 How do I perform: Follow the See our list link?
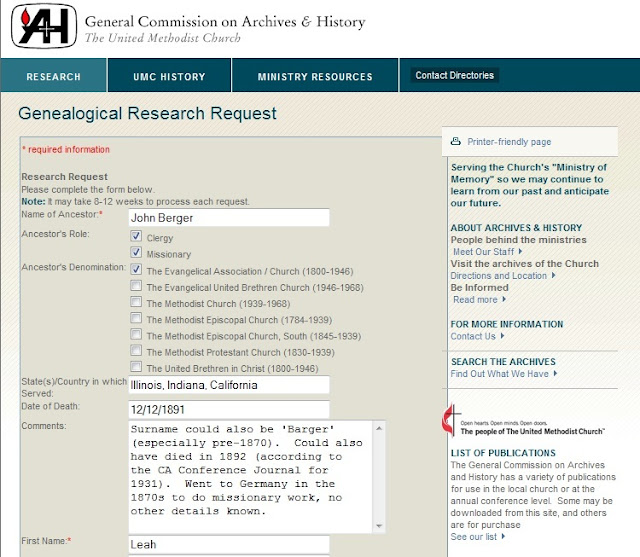[474, 537]
